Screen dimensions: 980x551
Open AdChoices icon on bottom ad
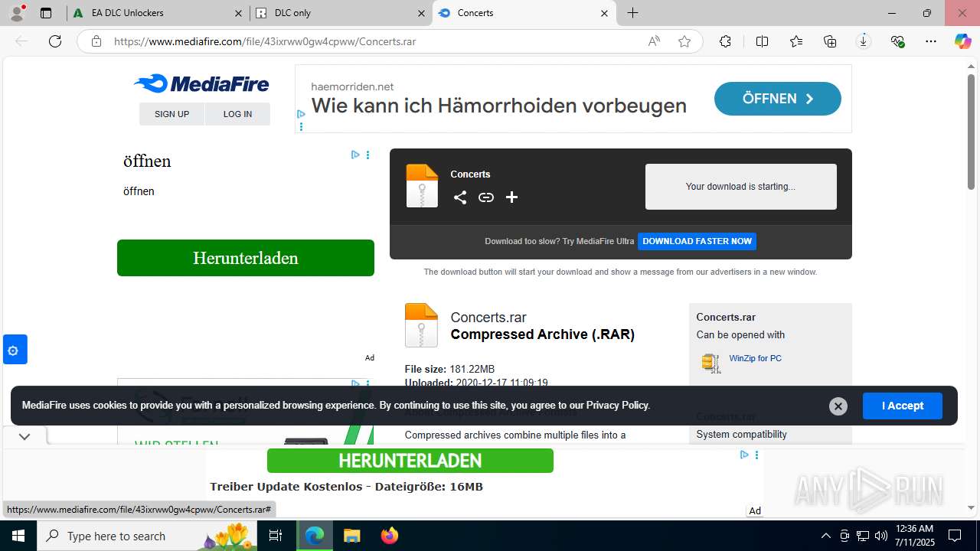coord(744,455)
